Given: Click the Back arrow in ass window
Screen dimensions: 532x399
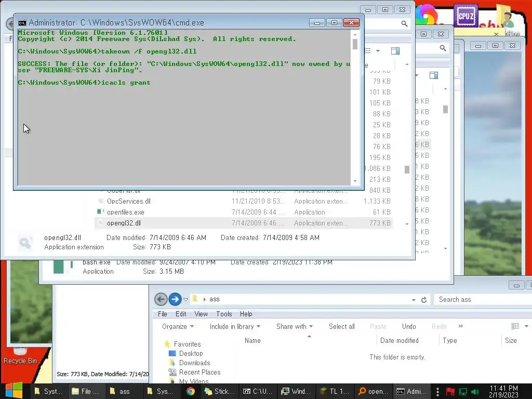Looking at the screenshot, I should pos(161,299).
